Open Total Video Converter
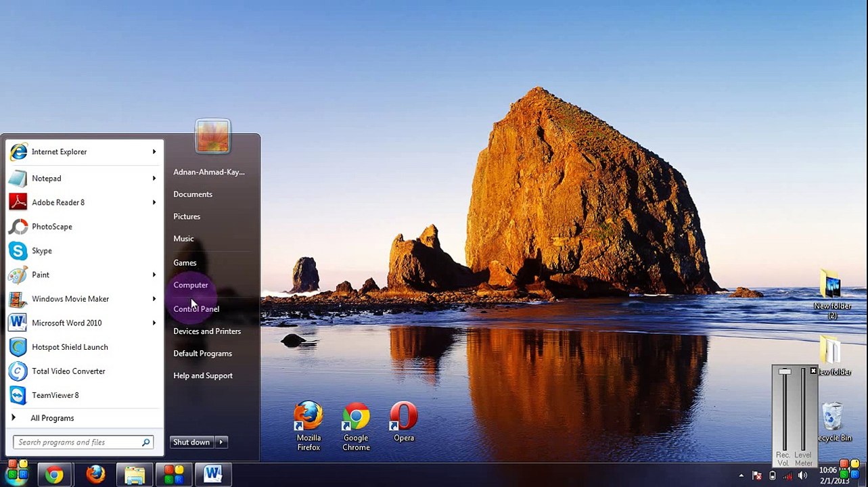 [x=85, y=371]
